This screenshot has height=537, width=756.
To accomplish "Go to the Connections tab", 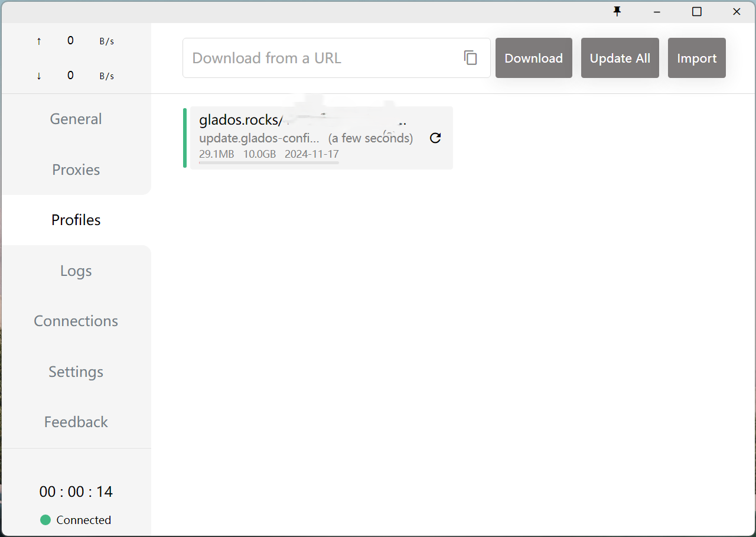I will coord(76,321).
